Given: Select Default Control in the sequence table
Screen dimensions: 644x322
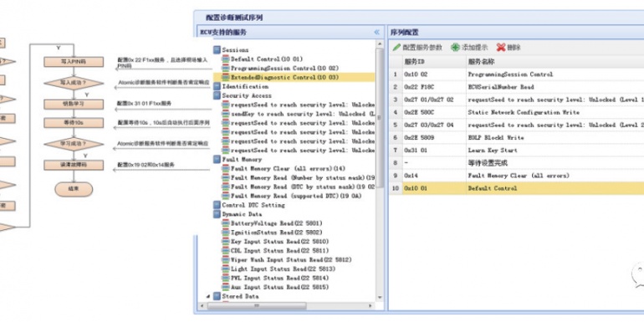Looking at the screenshot, I should pos(493,188).
